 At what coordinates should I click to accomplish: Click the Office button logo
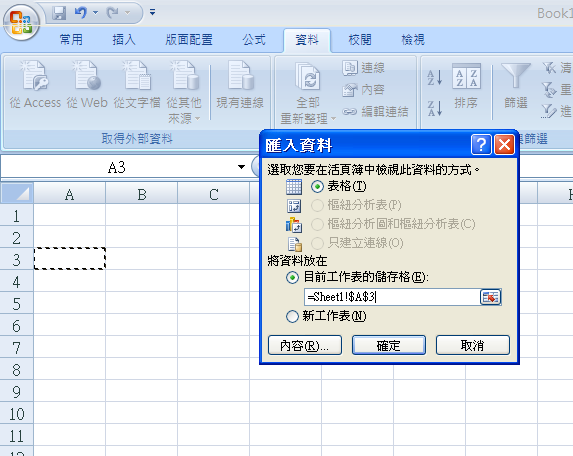click(x=21, y=22)
